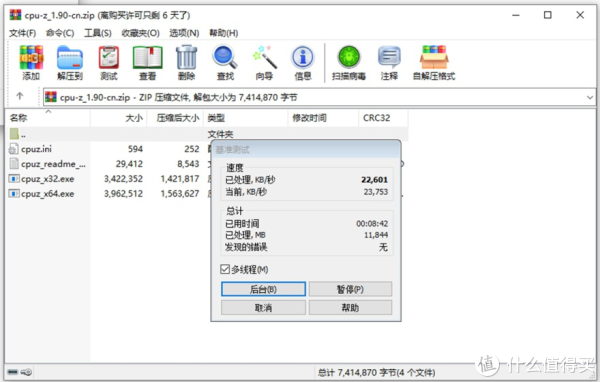Click the parent folder icon
This screenshot has height=382, width=600.
[14, 134]
